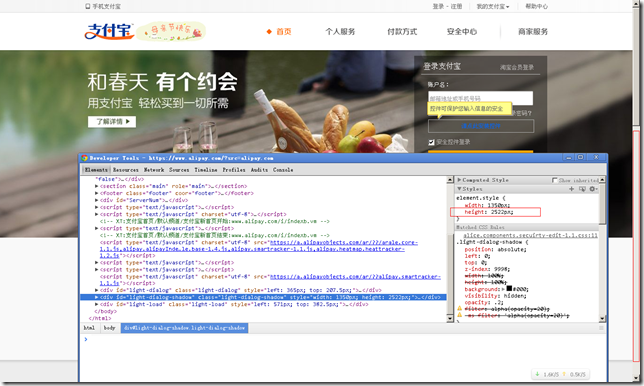Click the visibility: hidden property

[x=495, y=296]
